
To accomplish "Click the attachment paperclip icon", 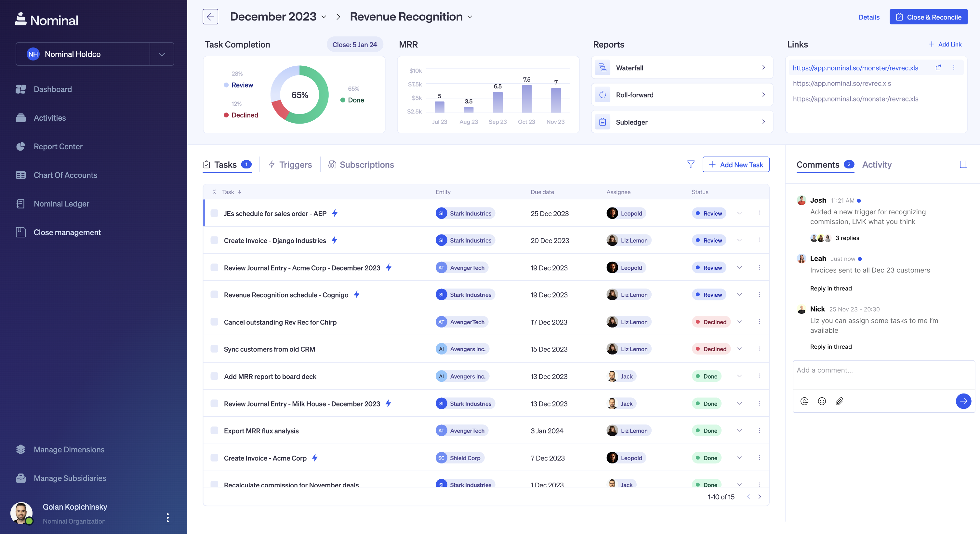I will [x=839, y=401].
